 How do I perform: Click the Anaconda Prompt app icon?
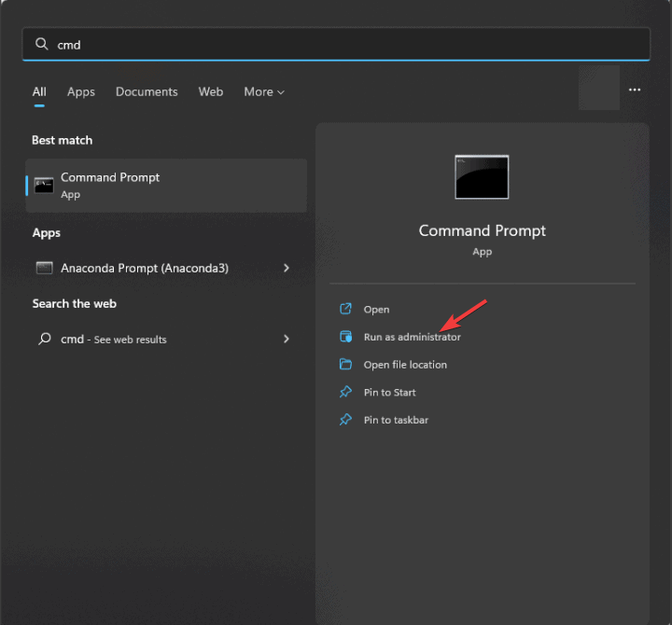coord(44,268)
